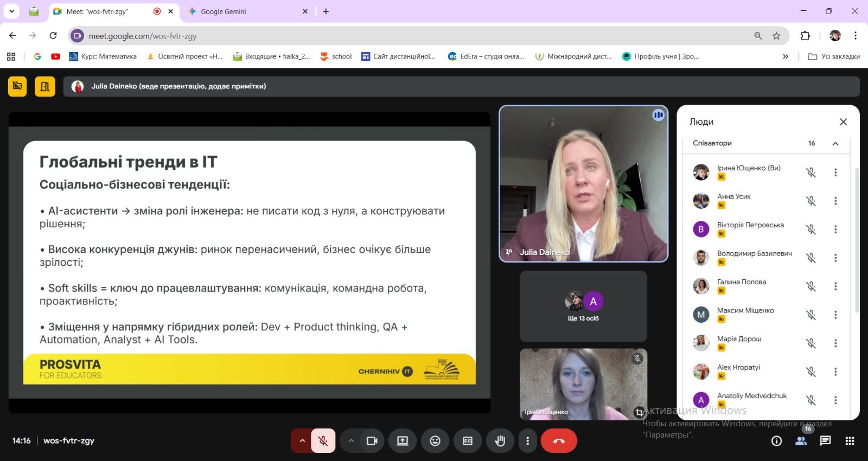Viewport: 868px width, 461px height.
Task: Toggle the muted microphone button
Action: click(323, 441)
